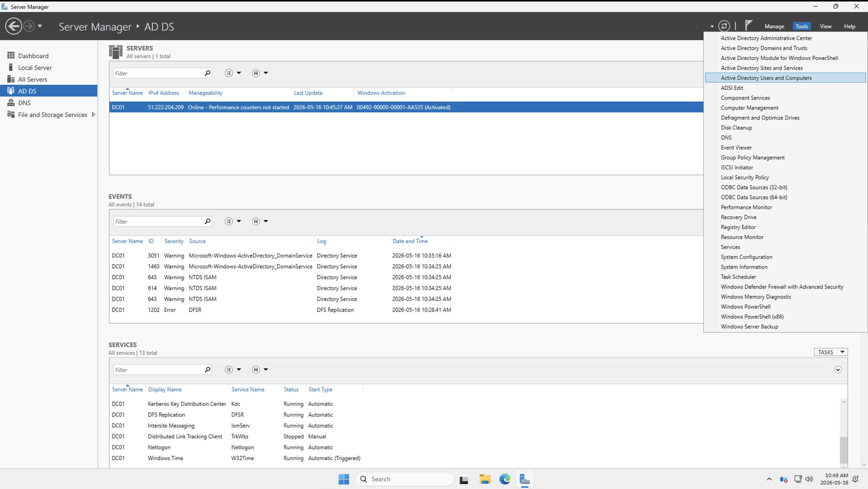Viewport: 868px width, 489px height.
Task: Expand Servers criteria dropdown arrow
Action: (x=239, y=73)
